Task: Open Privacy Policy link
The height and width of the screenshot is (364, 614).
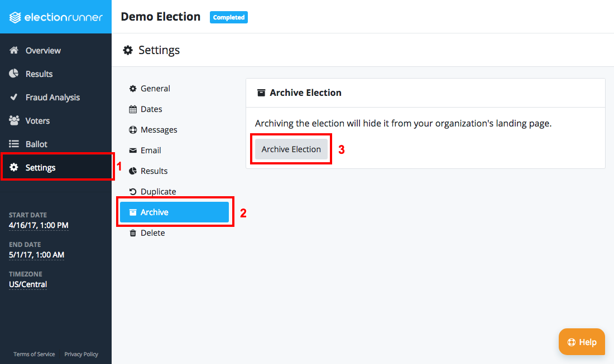Action: [81, 354]
